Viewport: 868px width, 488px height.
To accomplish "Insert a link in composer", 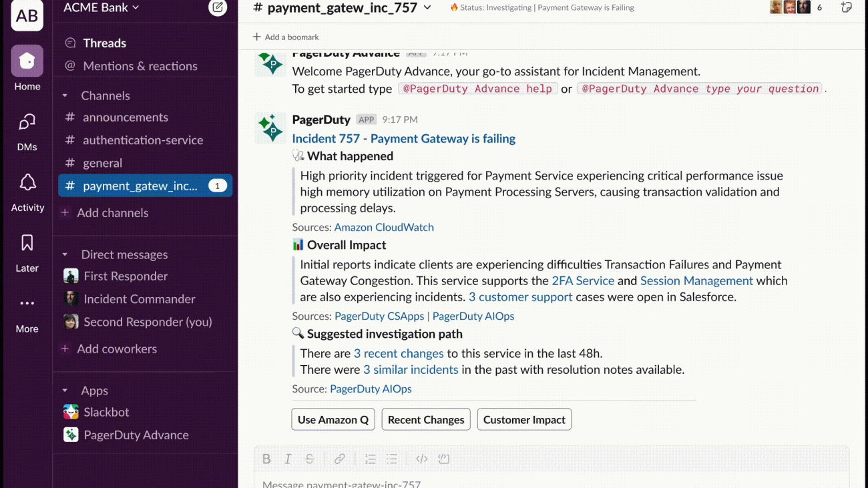I will pyautogui.click(x=340, y=459).
